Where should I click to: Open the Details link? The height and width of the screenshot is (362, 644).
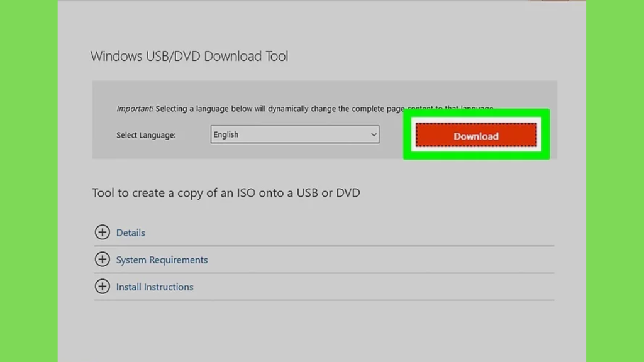coord(131,233)
